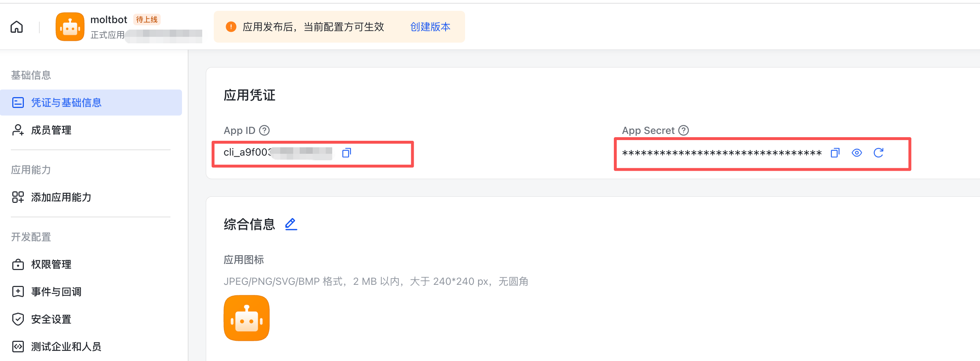The height and width of the screenshot is (361, 980).
Task: Click the 开发配置 sidebar section label
Action: pos(31,237)
